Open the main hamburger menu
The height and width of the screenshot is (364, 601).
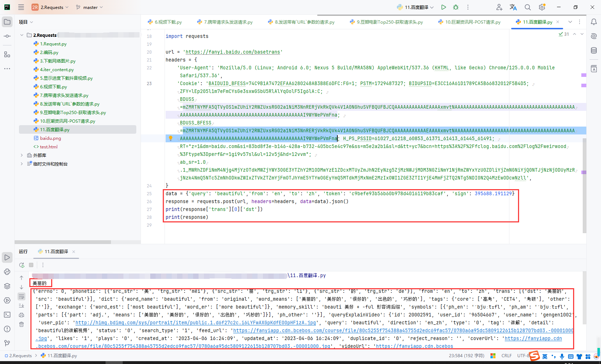pos(21,7)
